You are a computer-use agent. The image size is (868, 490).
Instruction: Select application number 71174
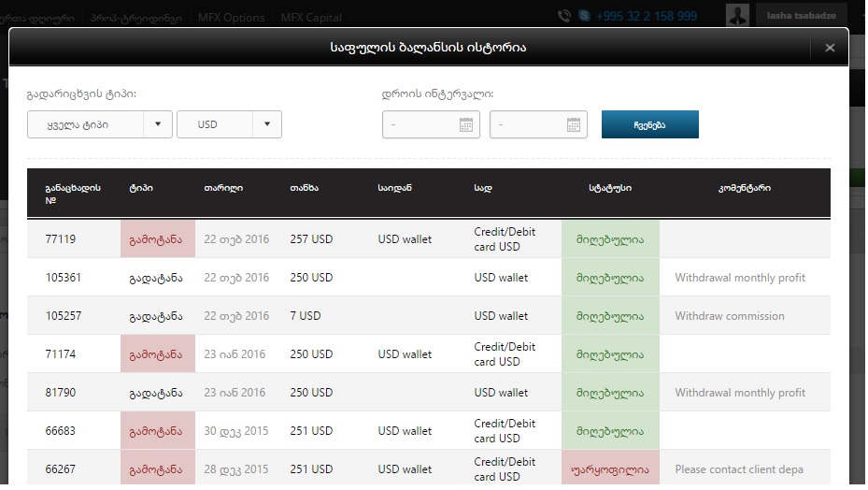click(61, 353)
